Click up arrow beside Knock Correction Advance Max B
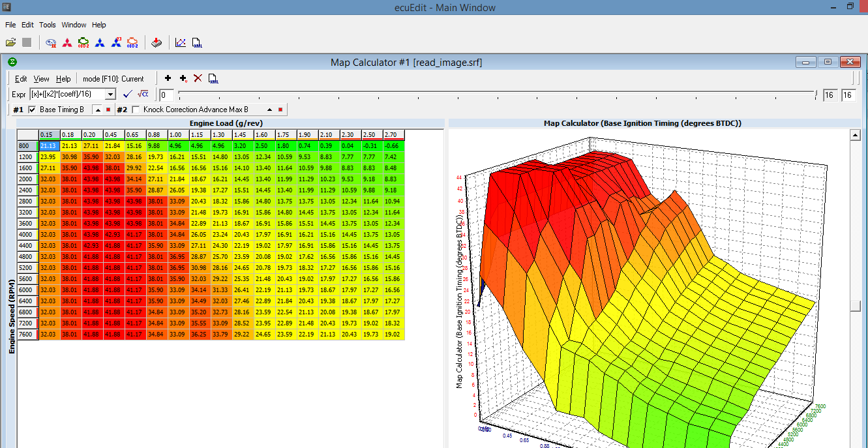 click(270, 110)
